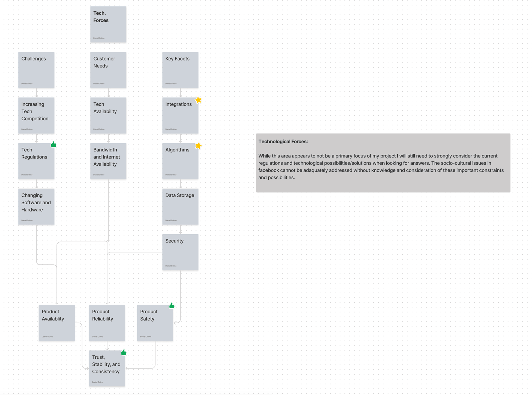Viewport: 532px width, 395px height.
Task: Select the Changing Software and Hardware card
Action: [x=36, y=207]
